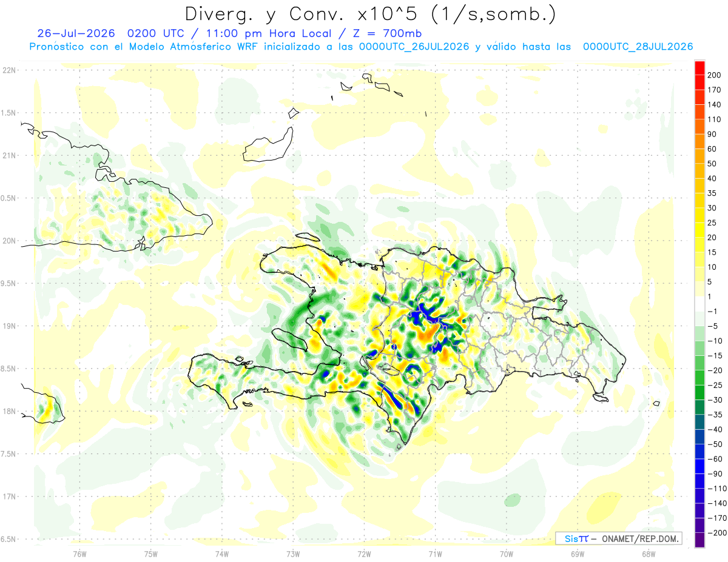Click the color scale label '-40'

click(x=714, y=430)
